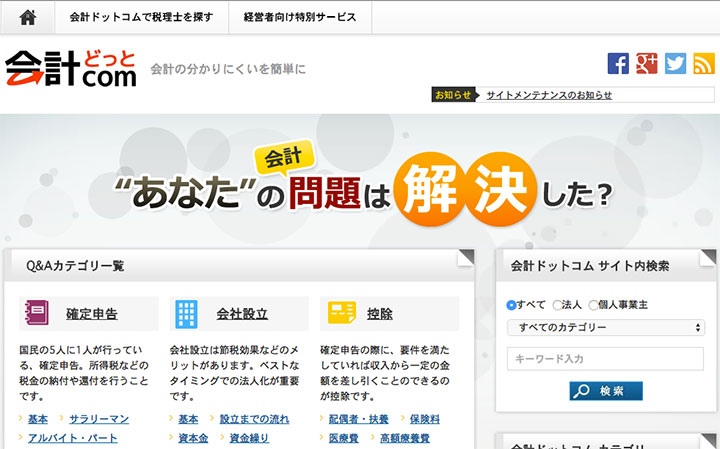Open 会計ドットコムで税理士を探す menu item
This screenshot has height=449, width=720.
pos(141,17)
